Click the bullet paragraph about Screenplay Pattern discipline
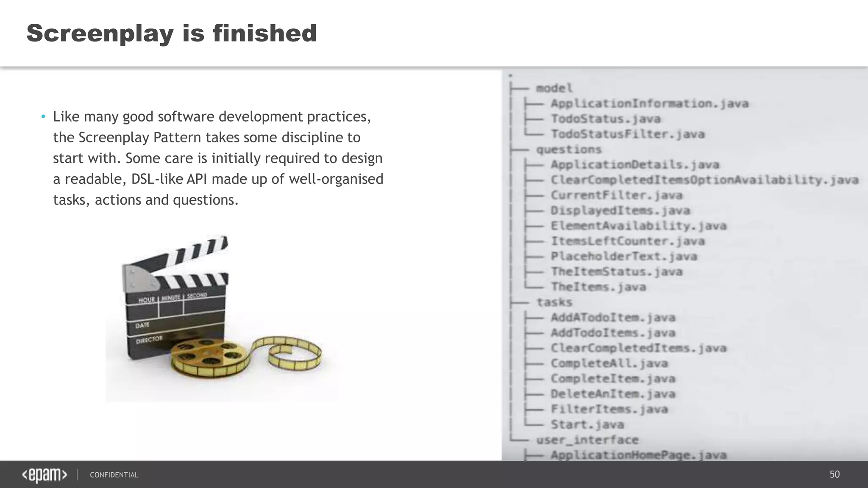868x488 pixels. point(218,158)
